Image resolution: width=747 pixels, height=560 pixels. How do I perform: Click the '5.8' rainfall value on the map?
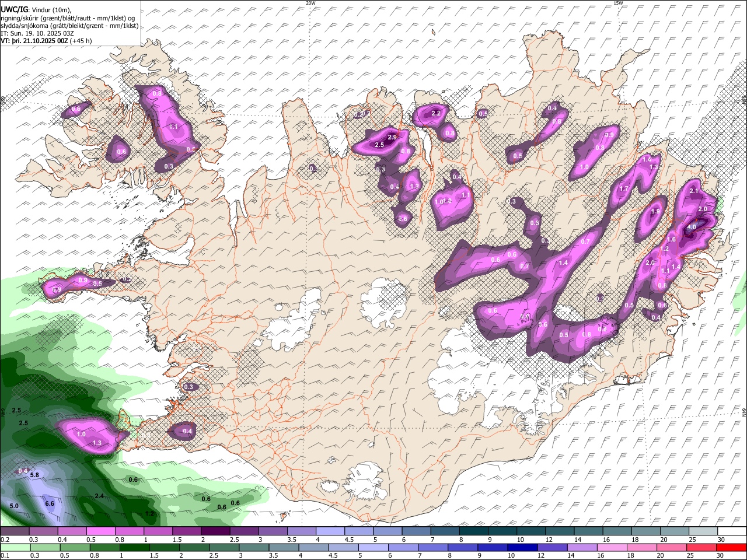(x=34, y=475)
